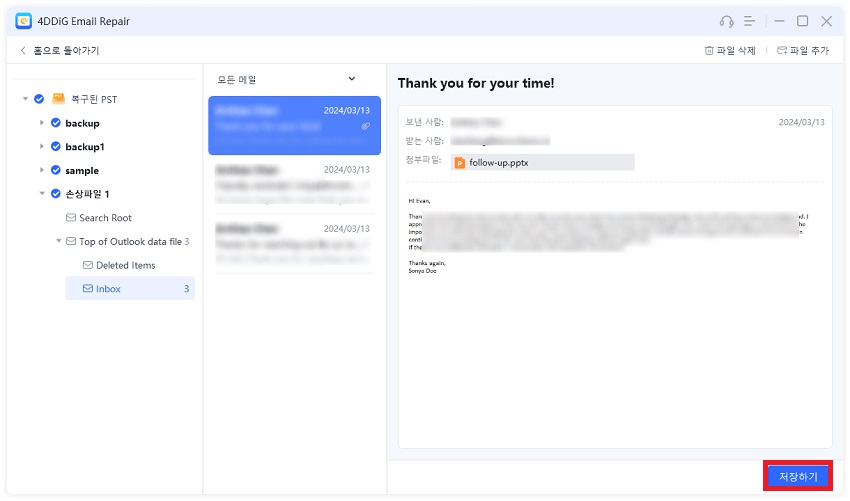The height and width of the screenshot is (501, 850).
Task: Go back with 홈으로 돌아가기
Action: (x=59, y=50)
